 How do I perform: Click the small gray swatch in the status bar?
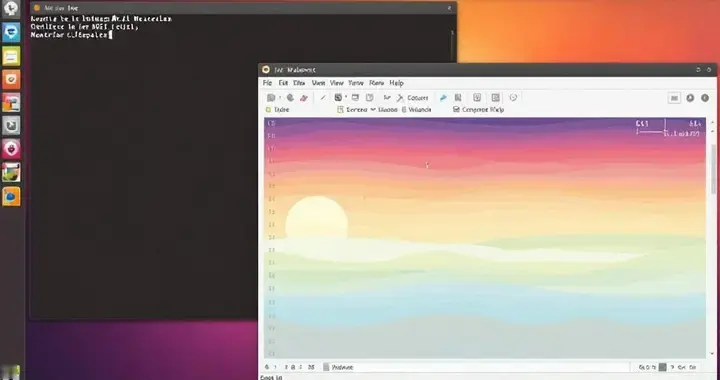click(x=663, y=367)
